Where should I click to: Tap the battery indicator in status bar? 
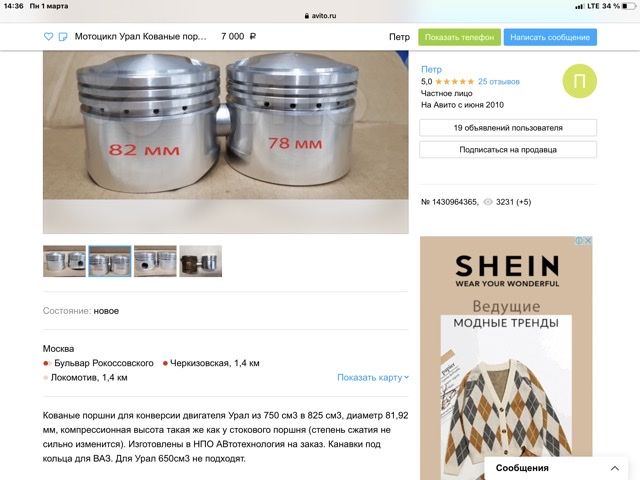pyautogui.click(x=628, y=6)
